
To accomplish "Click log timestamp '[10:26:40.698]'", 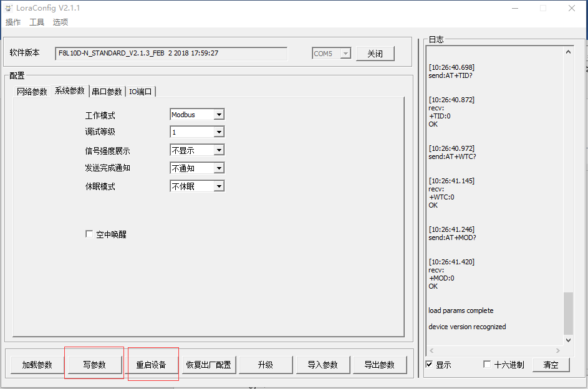I will (x=451, y=67).
